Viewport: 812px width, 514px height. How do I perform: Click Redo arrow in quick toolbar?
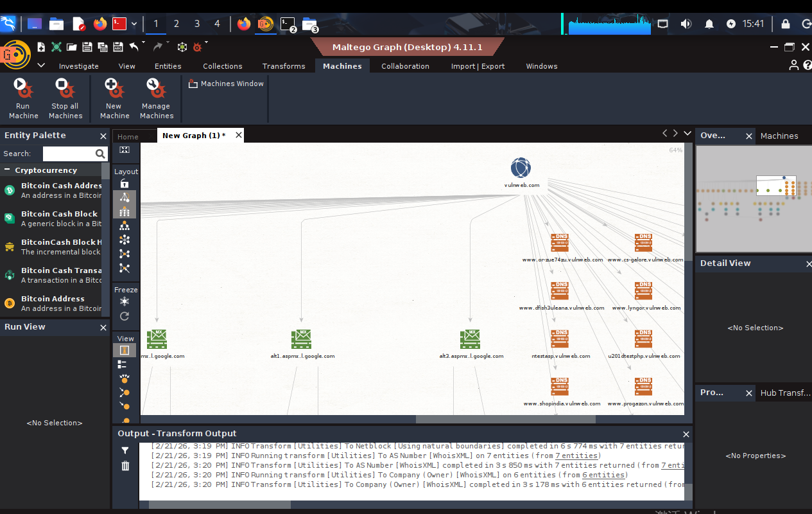tap(157, 47)
